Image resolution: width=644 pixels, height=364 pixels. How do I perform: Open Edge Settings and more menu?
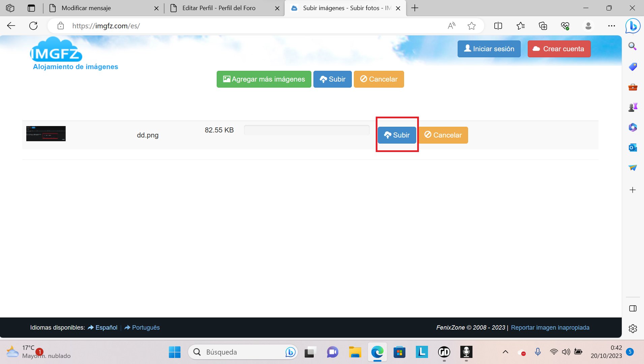611,26
